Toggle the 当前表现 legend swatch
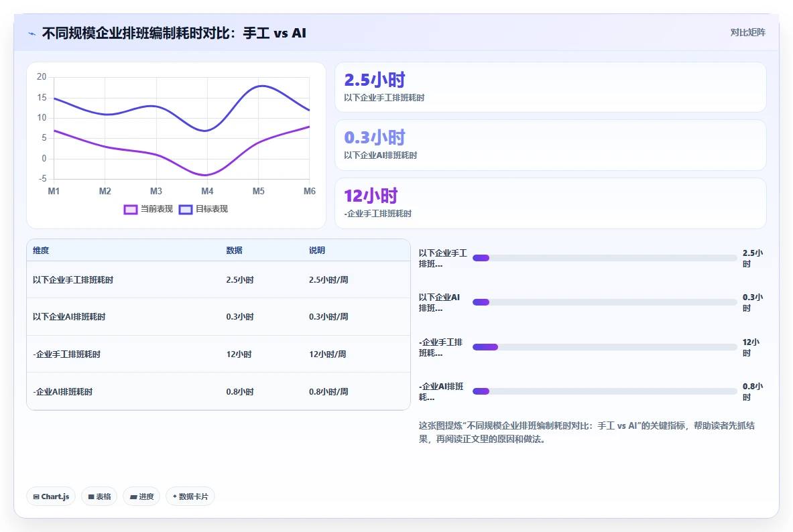793x532 pixels. pyautogui.click(x=131, y=209)
